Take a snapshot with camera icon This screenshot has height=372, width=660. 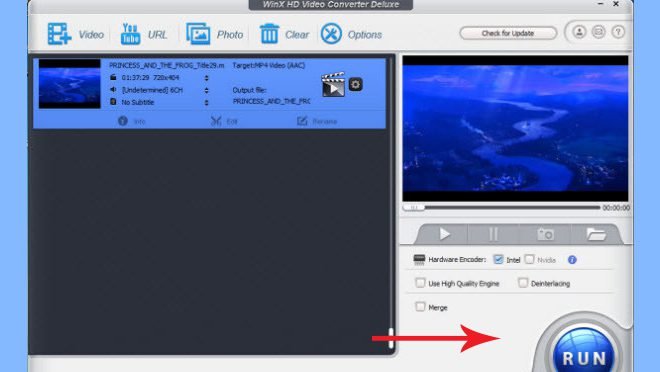point(545,234)
